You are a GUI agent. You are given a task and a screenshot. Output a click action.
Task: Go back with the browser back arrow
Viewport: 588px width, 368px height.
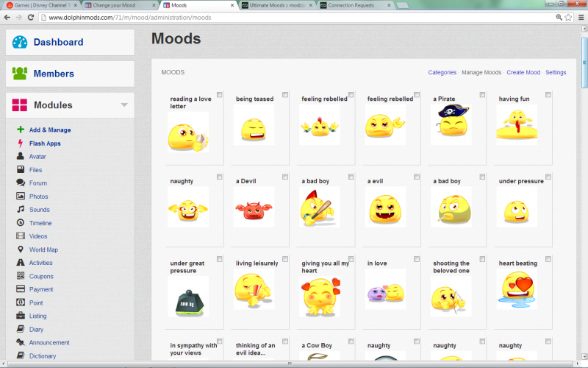pos(7,17)
